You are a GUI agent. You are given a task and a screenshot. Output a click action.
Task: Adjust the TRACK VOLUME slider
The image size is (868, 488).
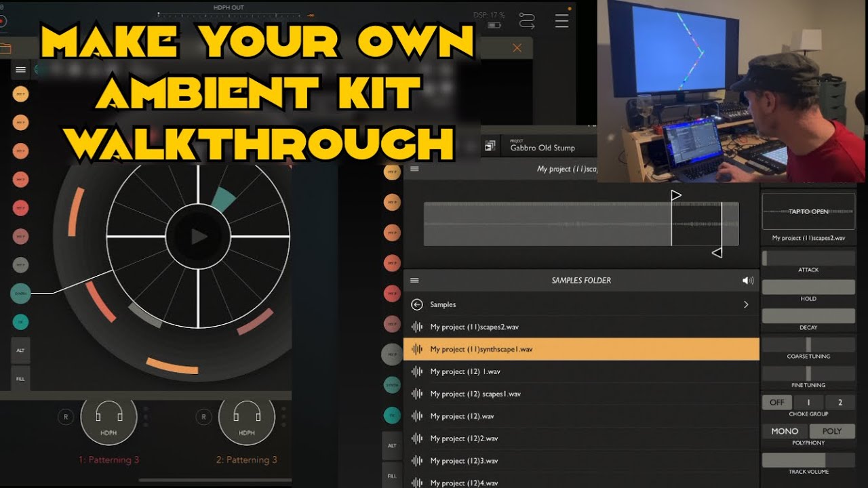(808, 460)
